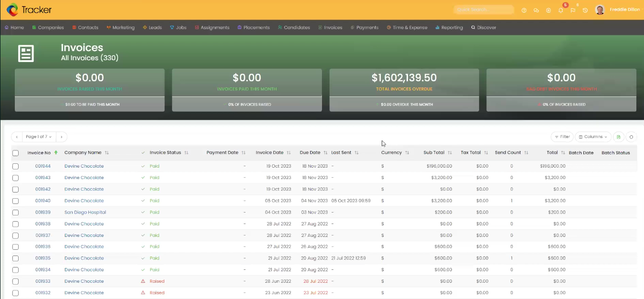Open the Contacts menu
Viewport: 644px width, 299px height.
(x=86, y=28)
